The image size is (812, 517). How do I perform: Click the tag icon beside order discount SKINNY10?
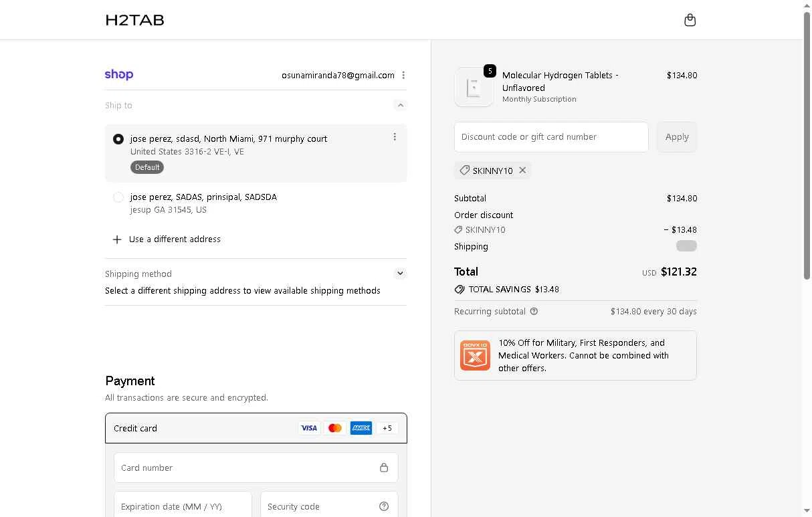[x=458, y=230]
